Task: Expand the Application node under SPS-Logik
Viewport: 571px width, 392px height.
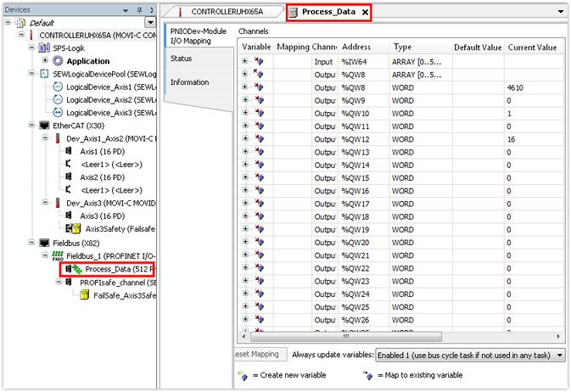Action: [45, 61]
